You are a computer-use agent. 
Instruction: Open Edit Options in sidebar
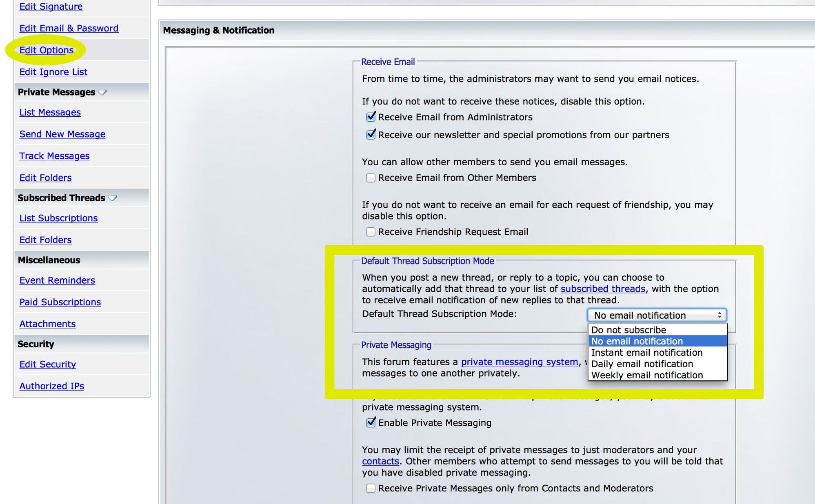tap(47, 50)
